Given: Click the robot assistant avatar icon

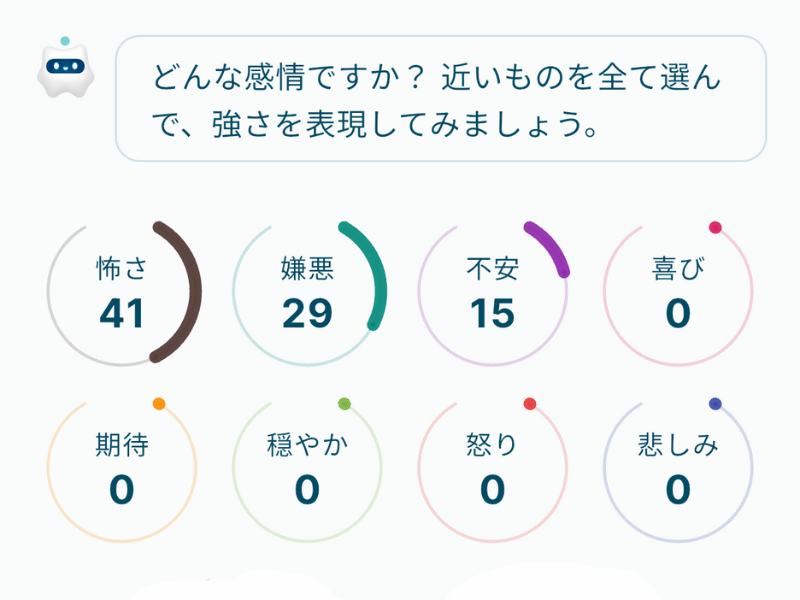Looking at the screenshot, I should [x=66, y=67].
